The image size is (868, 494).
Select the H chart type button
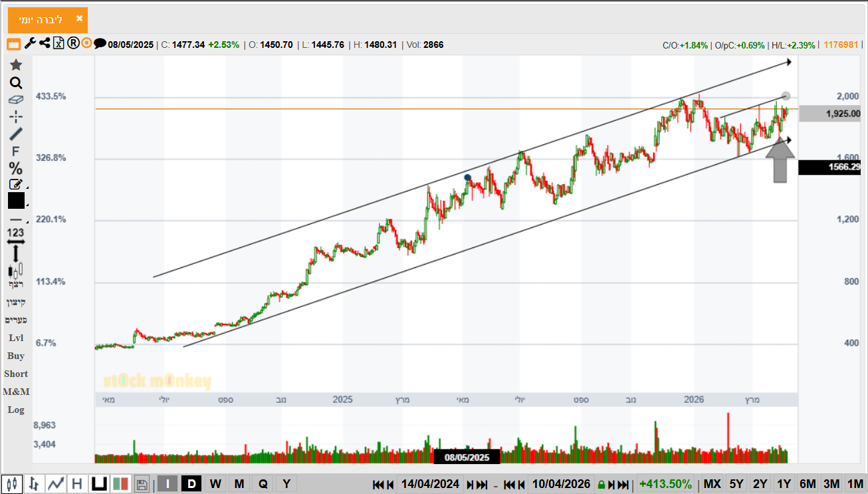pyautogui.click(x=77, y=483)
